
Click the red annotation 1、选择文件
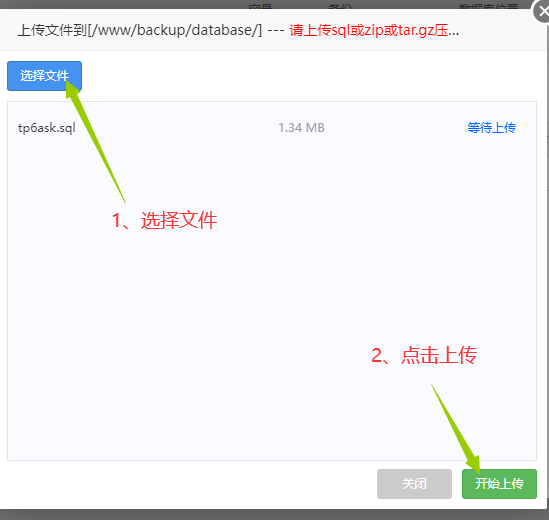click(x=165, y=220)
